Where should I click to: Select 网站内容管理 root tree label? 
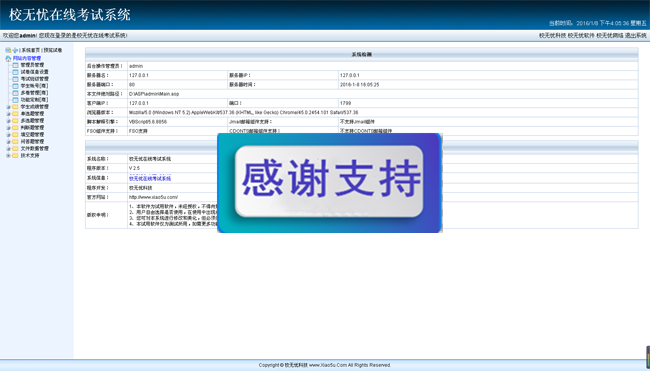click(x=27, y=58)
